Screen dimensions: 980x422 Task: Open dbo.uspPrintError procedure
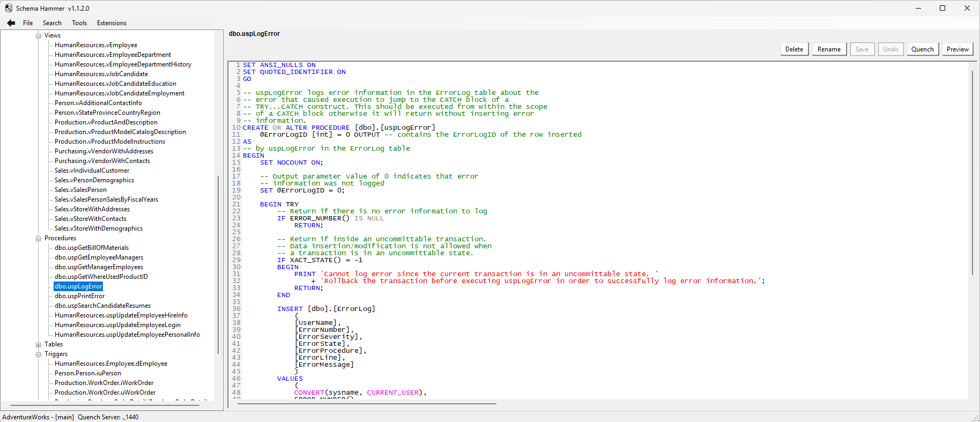79,296
